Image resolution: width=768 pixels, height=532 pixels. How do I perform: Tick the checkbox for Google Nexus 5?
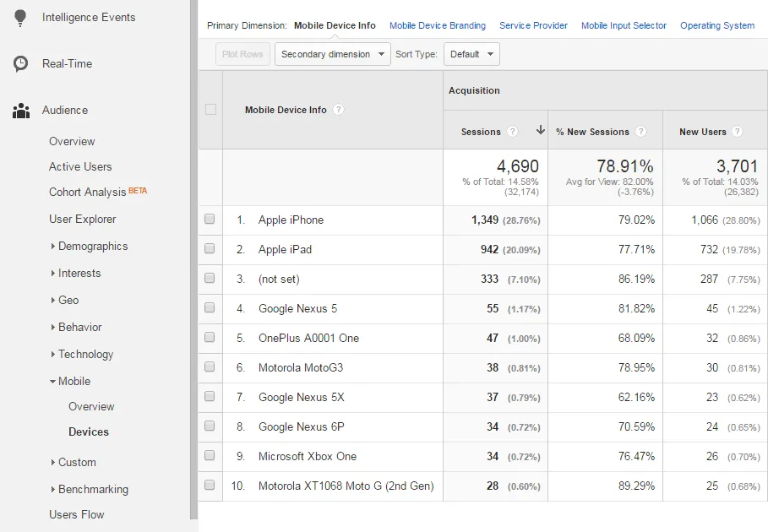coord(210,308)
